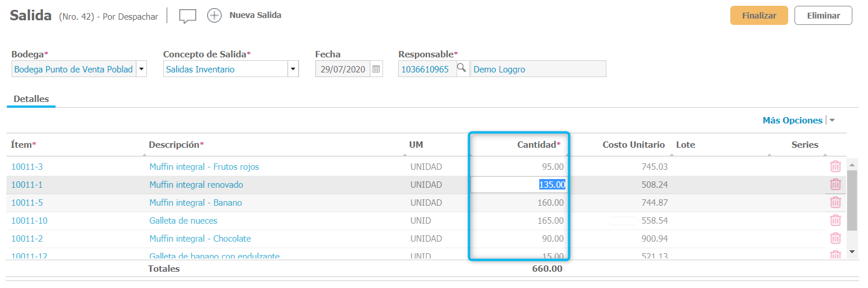Expand the Bodega dropdown arrow
The height and width of the screenshot is (288, 868).
141,70
